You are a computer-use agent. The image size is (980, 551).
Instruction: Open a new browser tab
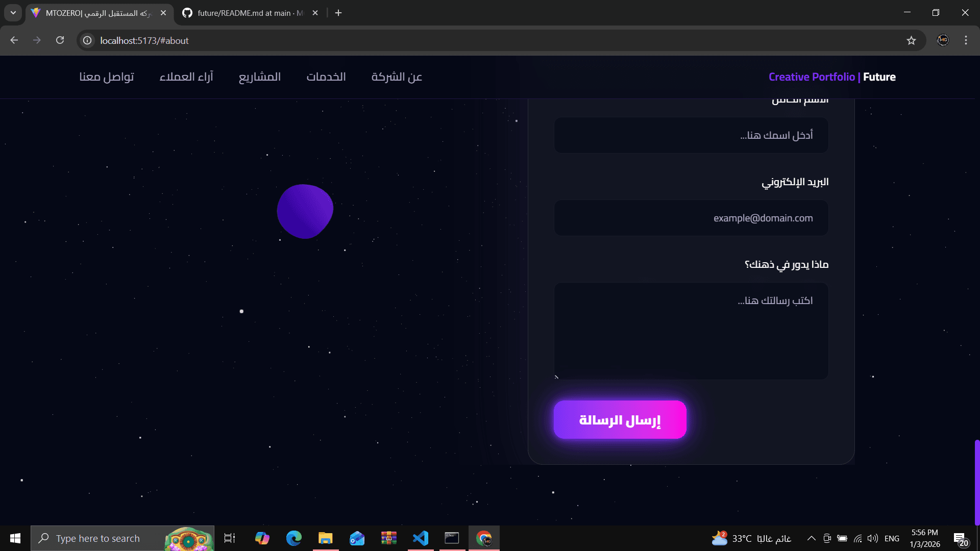[x=338, y=13]
